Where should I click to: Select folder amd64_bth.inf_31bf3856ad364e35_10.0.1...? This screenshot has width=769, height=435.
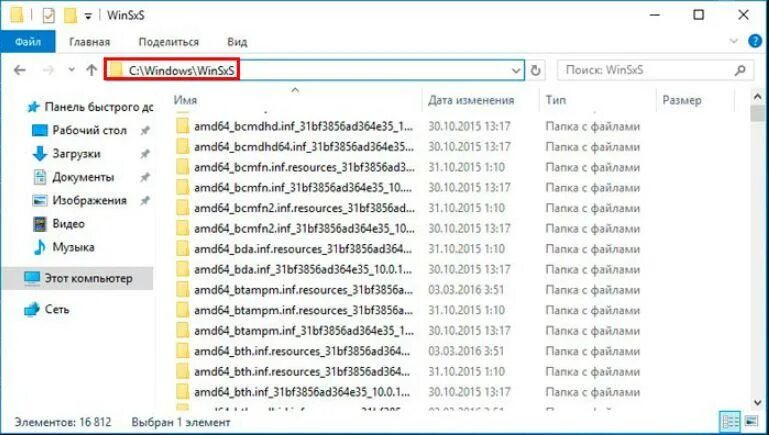[302, 392]
